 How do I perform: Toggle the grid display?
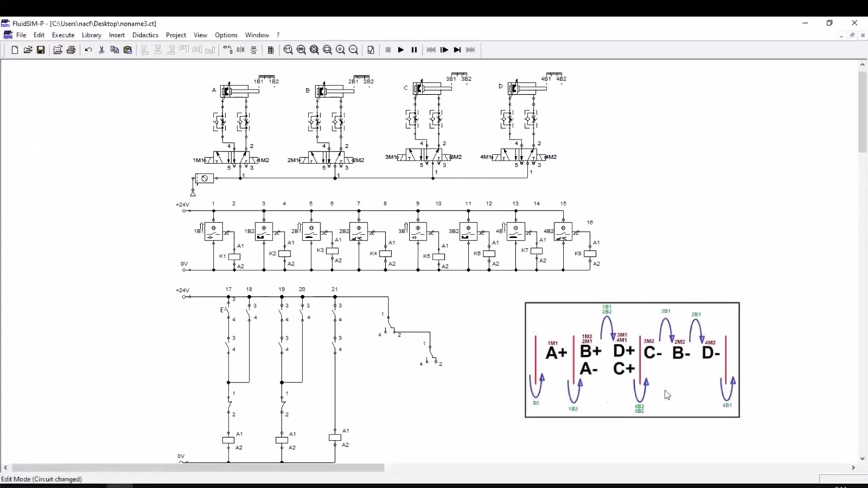click(x=271, y=49)
